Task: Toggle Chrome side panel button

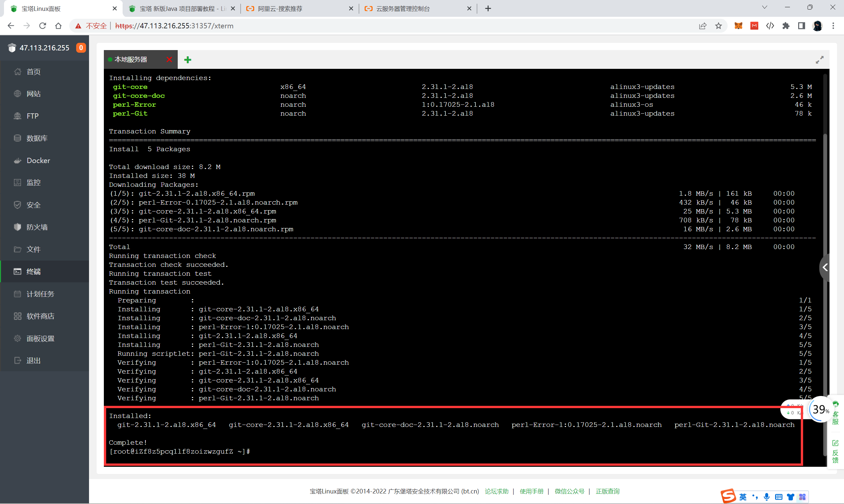Action: click(x=801, y=26)
